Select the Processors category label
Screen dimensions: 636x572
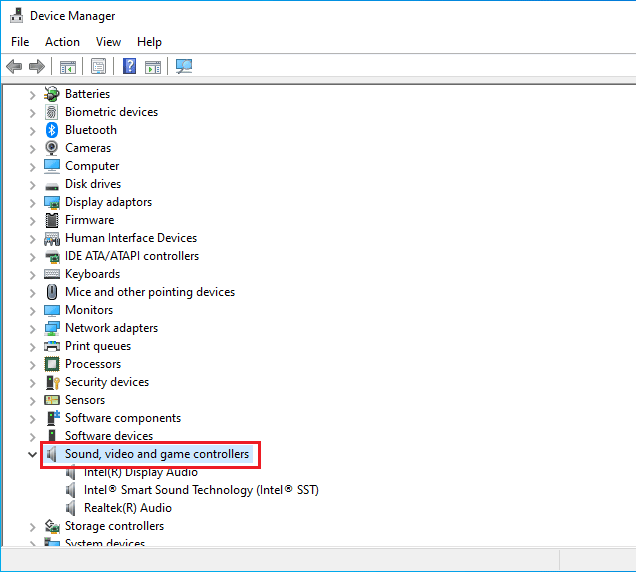coord(93,364)
